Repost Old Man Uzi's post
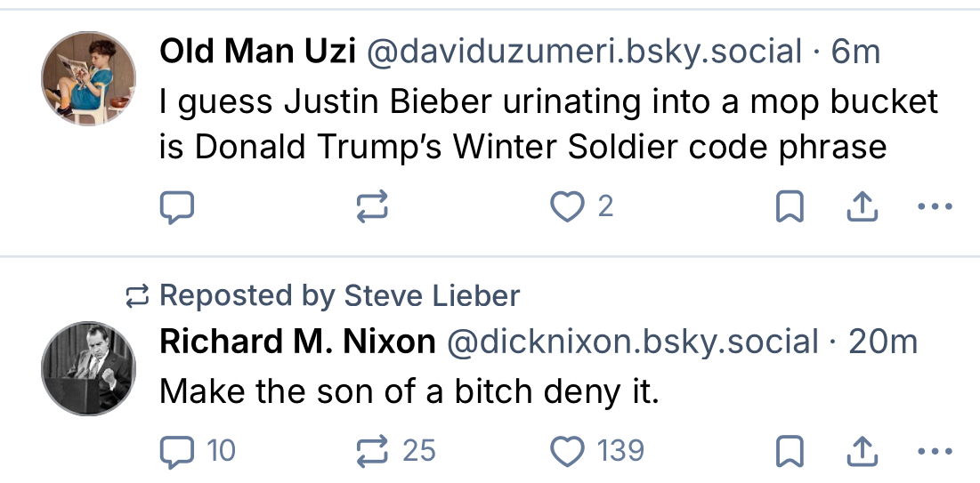Image resolution: width=980 pixels, height=483 pixels. 372,207
